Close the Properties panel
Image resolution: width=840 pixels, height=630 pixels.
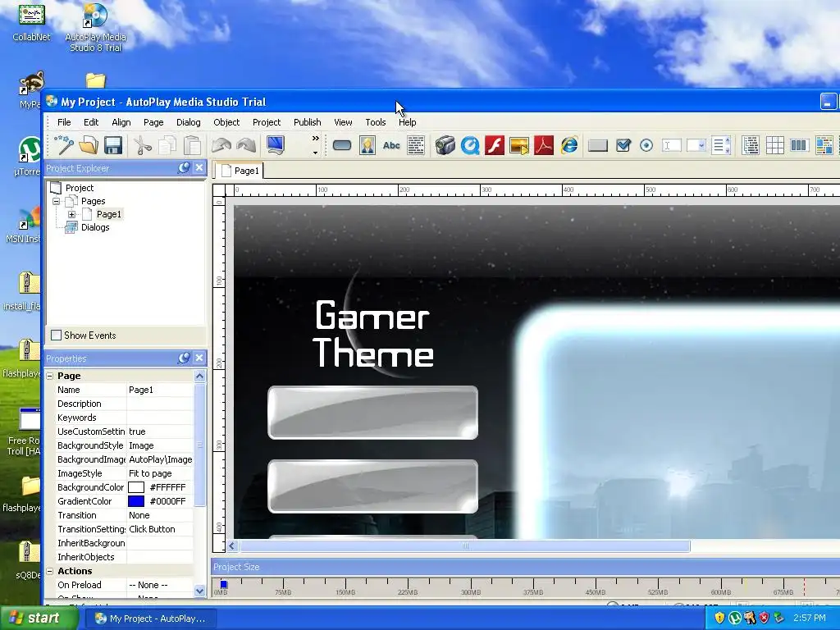[199, 358]
